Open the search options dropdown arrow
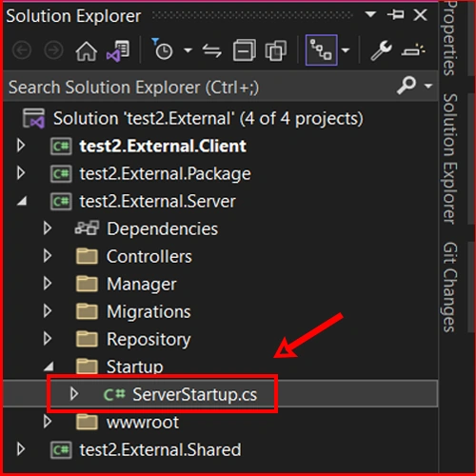Image resolution: width=476 pixels, height=476 pixels. click(x=428, y=86)
